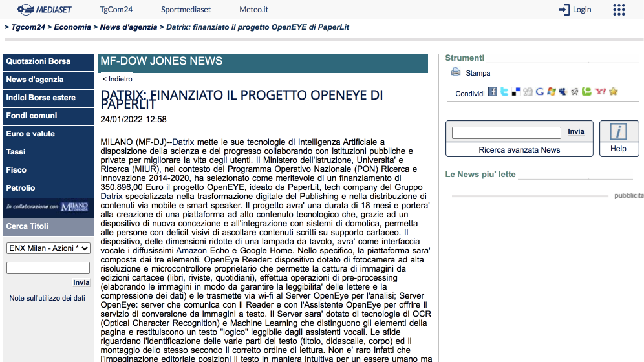Click the Le News piu' lette heading
The image size is (644, 362).
(480, 174)
